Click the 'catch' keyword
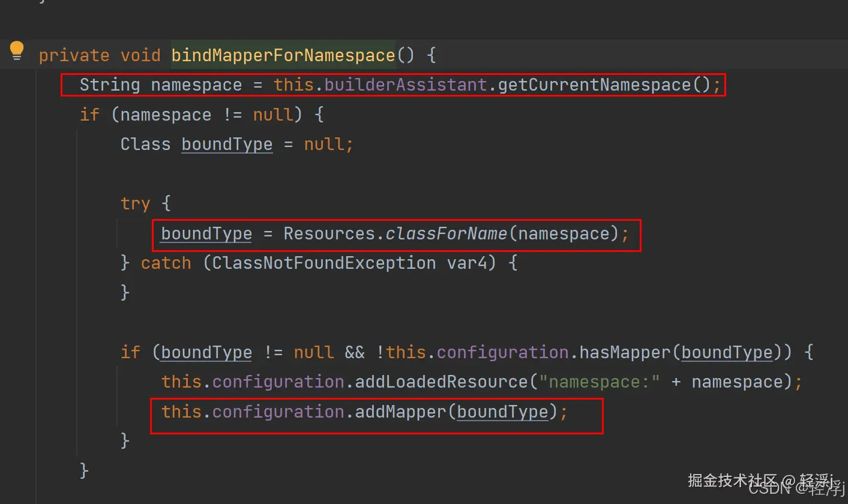 pos(166,263)
